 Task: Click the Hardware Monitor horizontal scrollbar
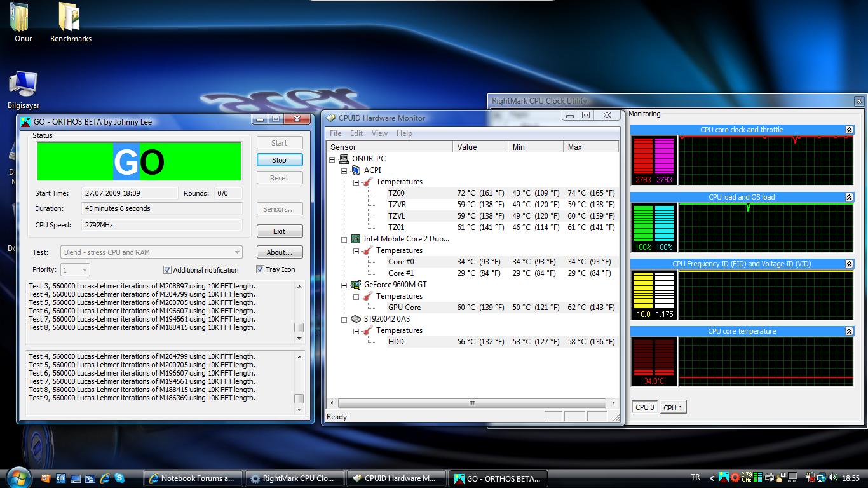click(471, 403)
